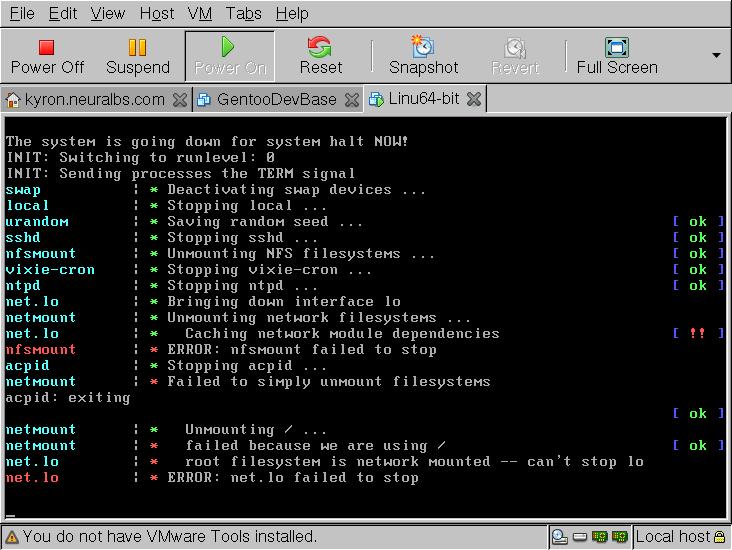Expand the toolbar overflow dropdown arrow
The image size is (732, 550).
pos(716,55)
